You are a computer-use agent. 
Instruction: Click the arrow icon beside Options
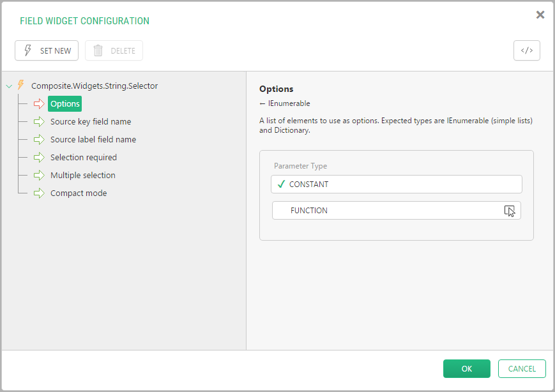tap(40, 103)
